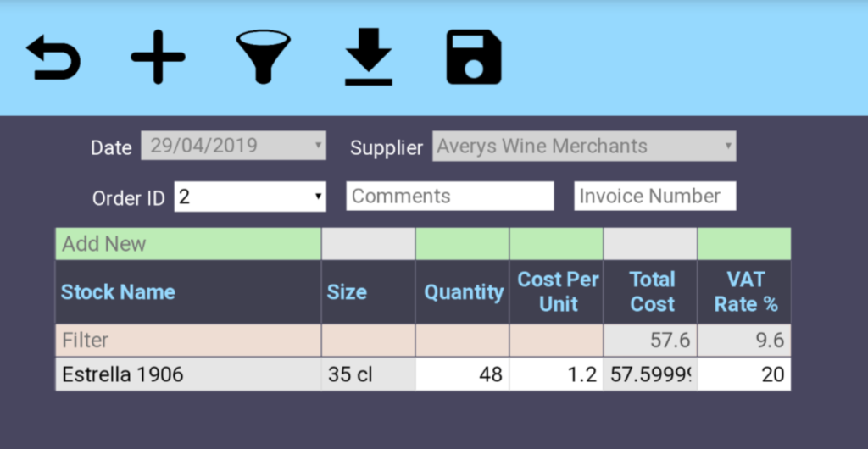Click the Stock Name Filter field
This screenshot has width=868, height=449.
pos(188,341)
